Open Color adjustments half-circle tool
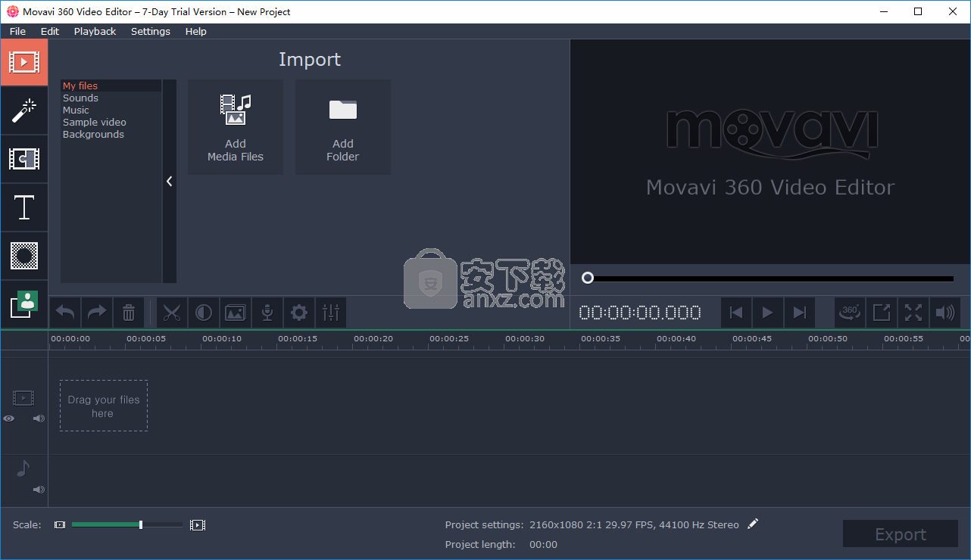 point(204,313)
